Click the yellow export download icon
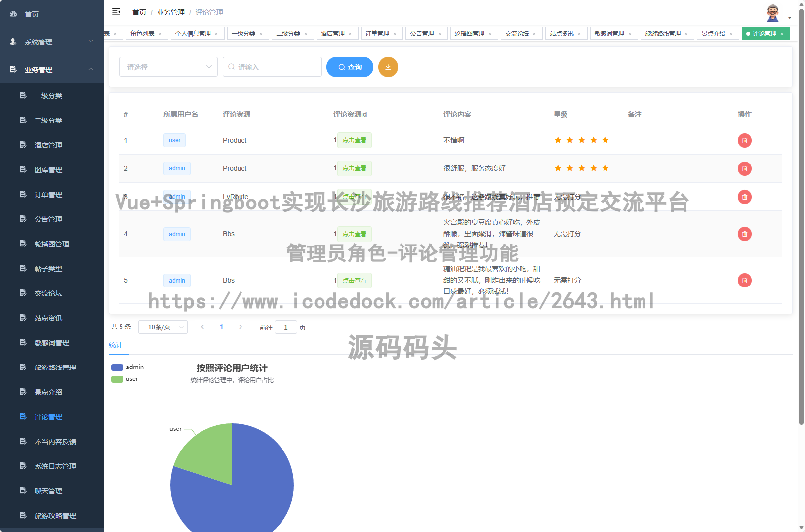Image resolution: width=805 pixels, height=532 pixels. (388, 67)
